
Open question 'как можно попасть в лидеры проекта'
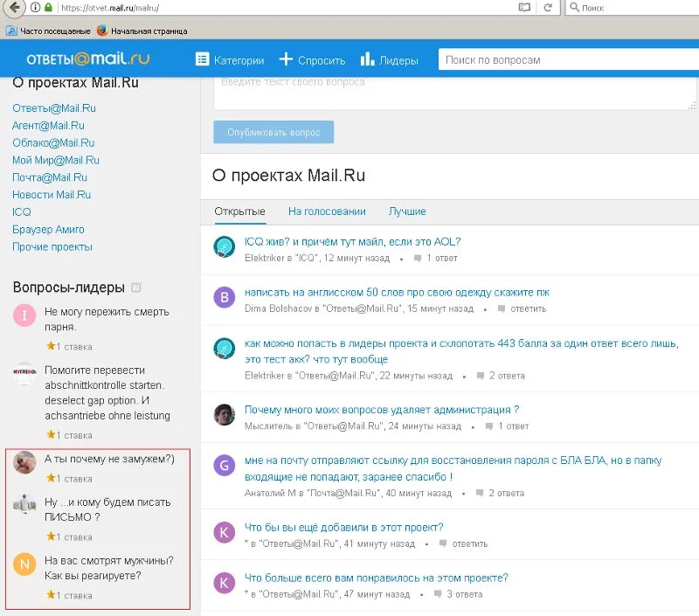461,351
